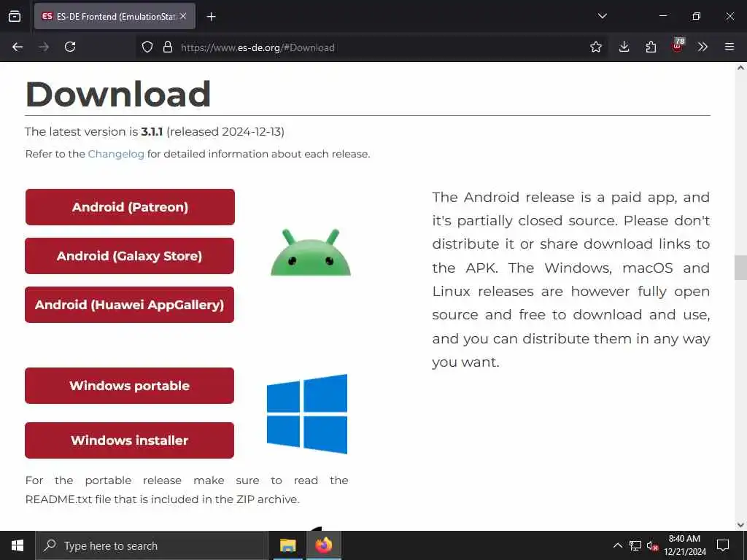Open the extensions puzzle icon
The image size is (747, 560).
click(651, 47)
